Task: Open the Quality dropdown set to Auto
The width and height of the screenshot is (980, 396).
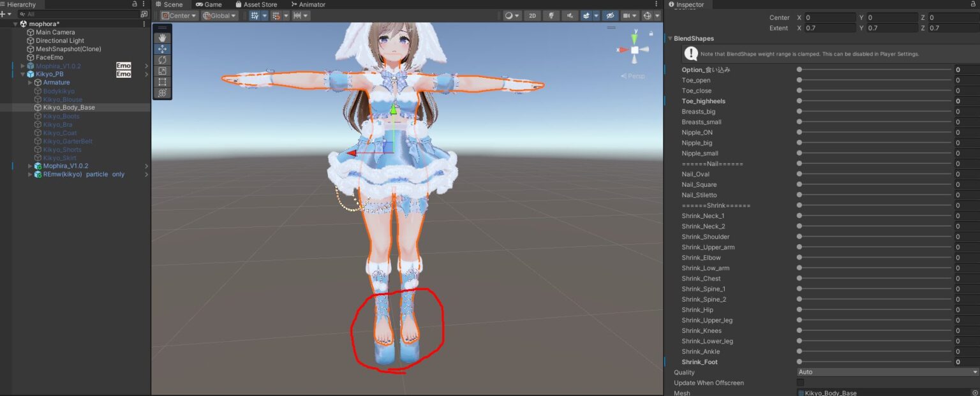Action: [886, 372]
